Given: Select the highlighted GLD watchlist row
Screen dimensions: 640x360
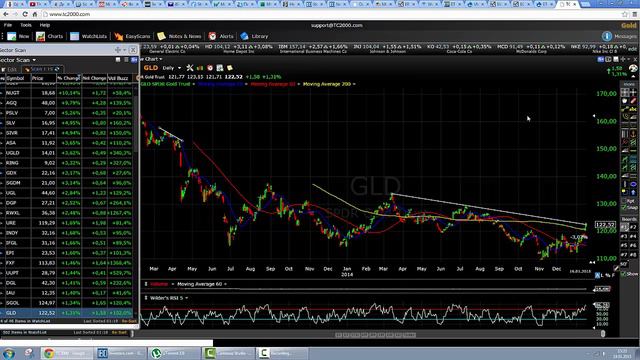Looking at the screenshot, I should click(67, 313).
